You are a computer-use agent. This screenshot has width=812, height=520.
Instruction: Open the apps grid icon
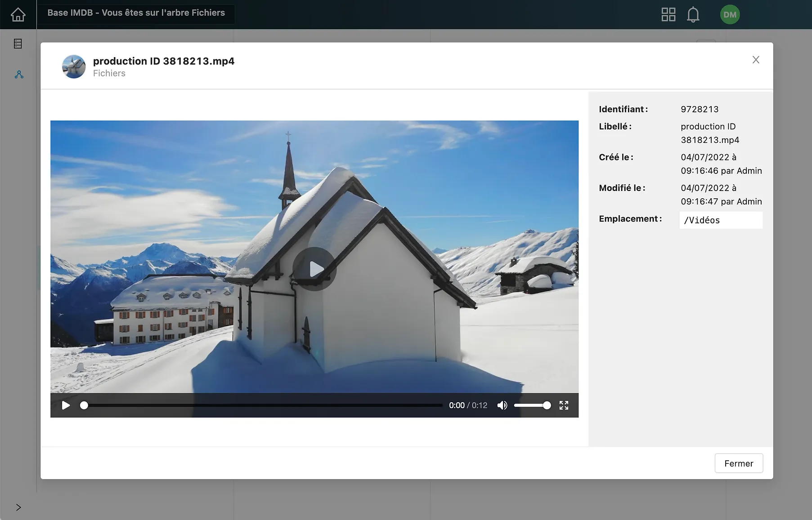[x=668, y=14]
